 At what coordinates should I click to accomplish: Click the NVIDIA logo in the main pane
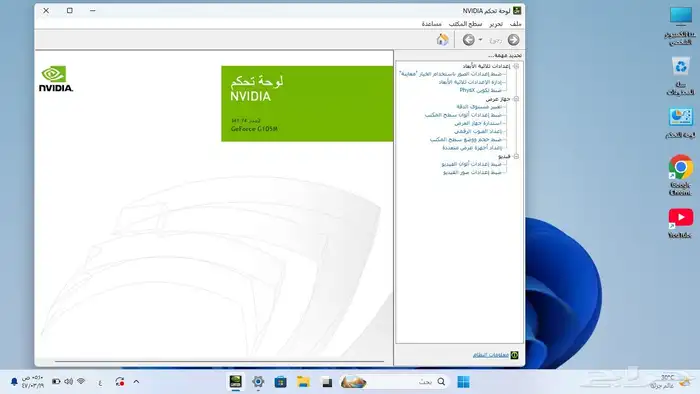[56, 79]
